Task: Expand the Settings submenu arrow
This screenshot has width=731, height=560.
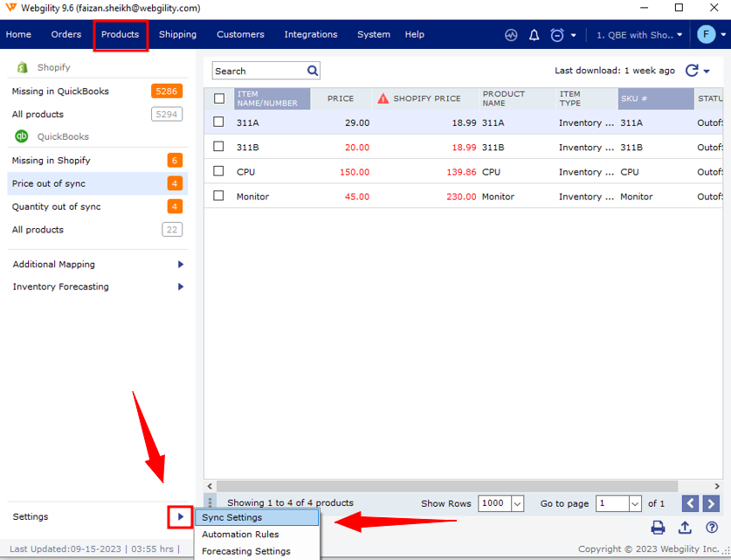Action: tap(181, 516)
